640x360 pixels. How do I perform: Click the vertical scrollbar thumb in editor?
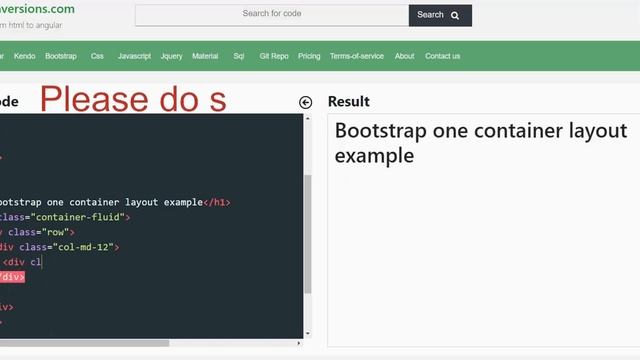point(308,234)
